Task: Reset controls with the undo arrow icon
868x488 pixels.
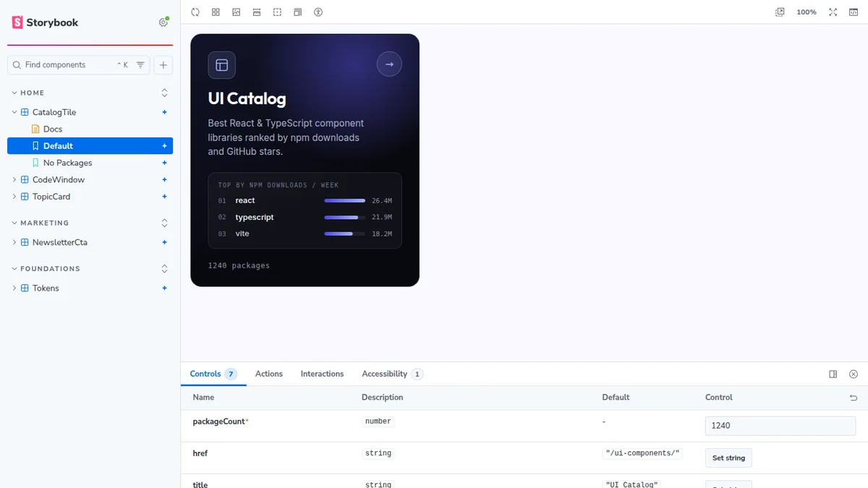Action: click(854, 398)
